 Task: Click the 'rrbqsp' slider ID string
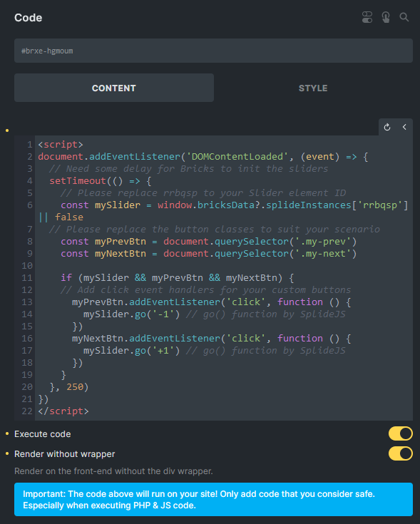380,205
